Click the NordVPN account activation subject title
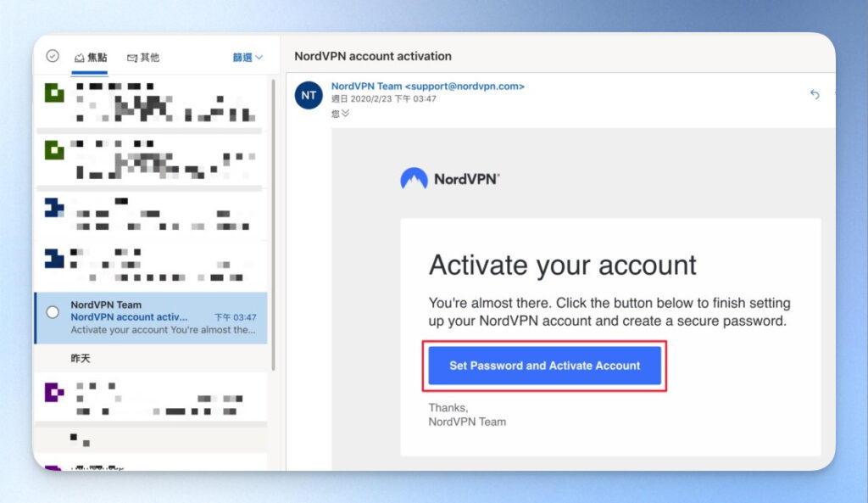Screen dimensions: 868x503 [x=373, y=56]
